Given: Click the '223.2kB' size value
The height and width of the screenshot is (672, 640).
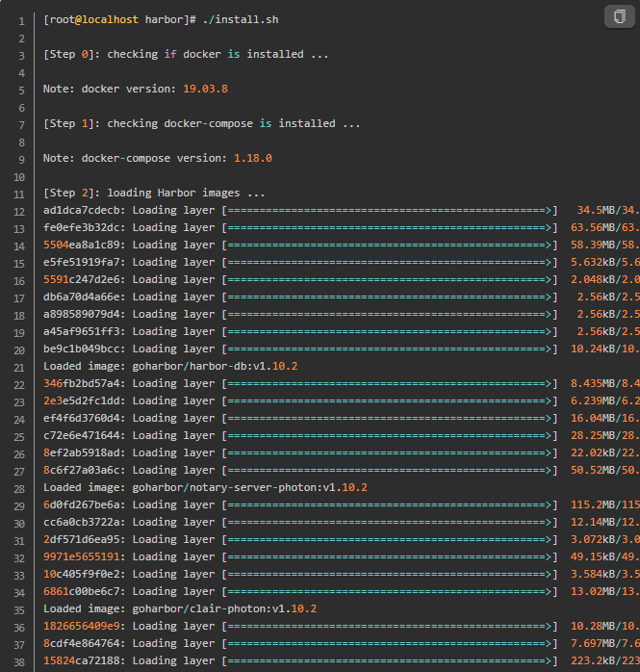Looking at the screenshot, I should 593,661.
